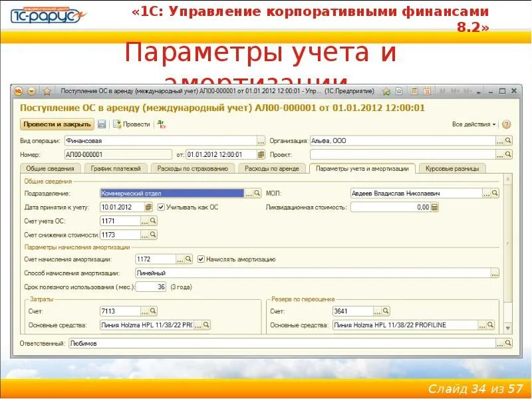Click magnifier icon next to Проект field
532x399 pixels.
[x=508, y=154]
